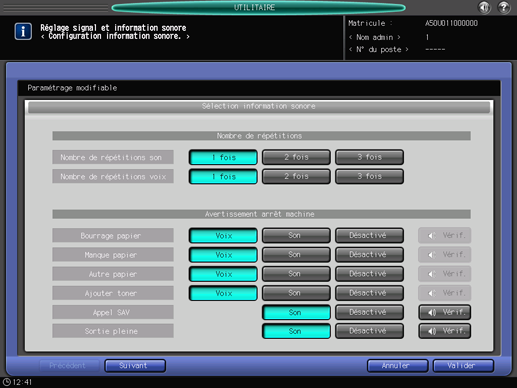Choose Désactivé for Autre papier
517x388 pixels.
[x=369, y=274]
